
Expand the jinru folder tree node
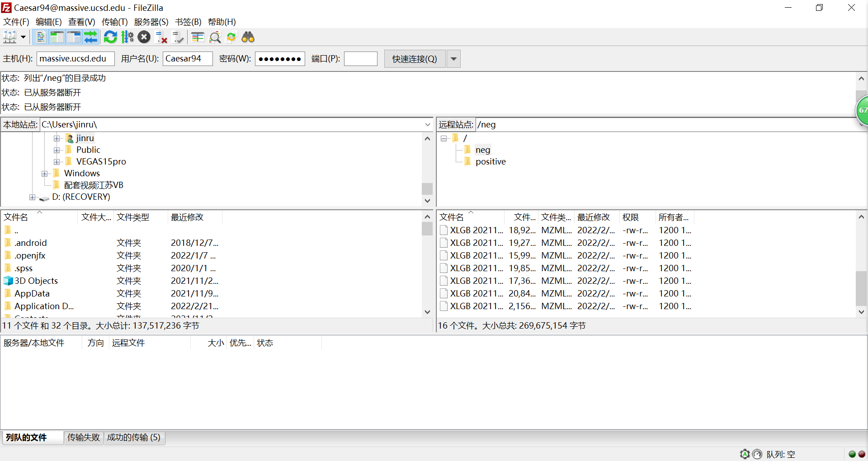(57, 138)
